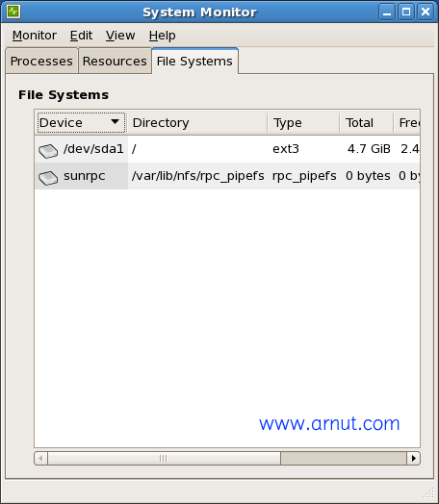Open the Monitor menu
This screenshot has height=504, width=439.
[35, 36]
